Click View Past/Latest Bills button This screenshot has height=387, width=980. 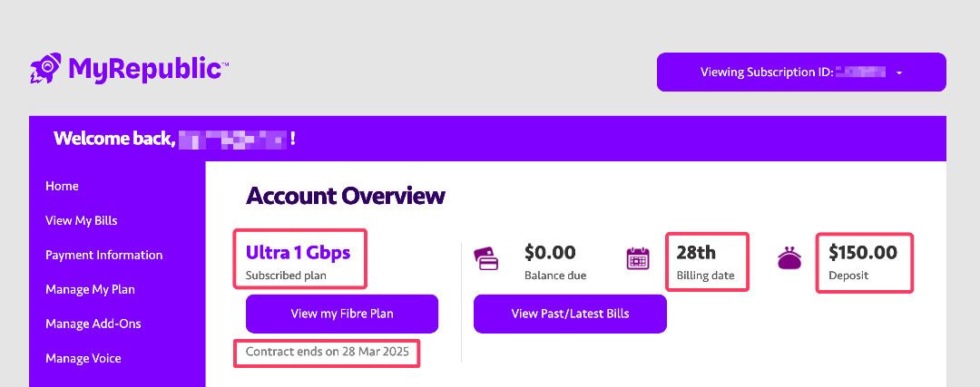[x=570, y=314]
